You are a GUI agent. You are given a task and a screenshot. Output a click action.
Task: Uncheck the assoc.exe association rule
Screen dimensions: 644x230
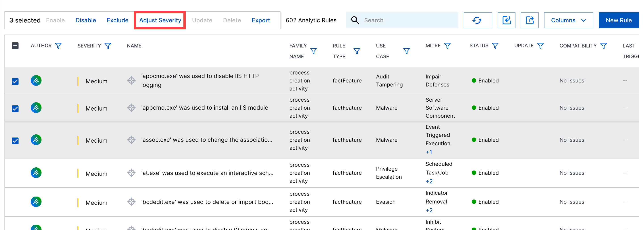[x=15, y=141]
